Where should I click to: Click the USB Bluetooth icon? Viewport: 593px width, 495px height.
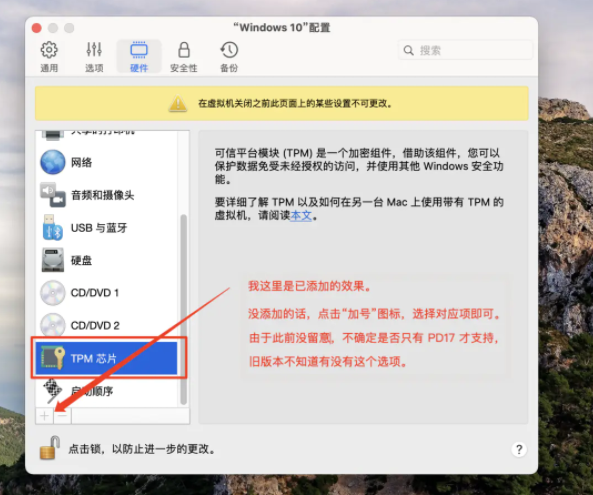point(53,228)
